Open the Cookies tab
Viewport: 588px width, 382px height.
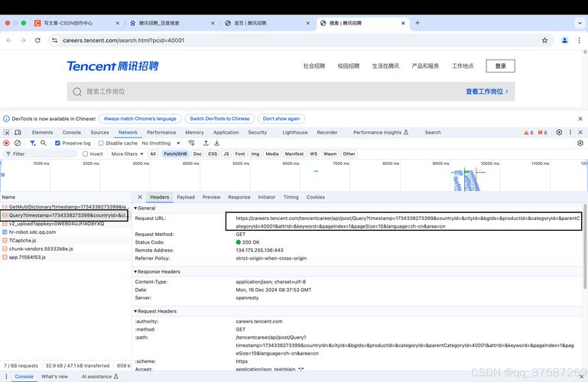coord(315,197)
